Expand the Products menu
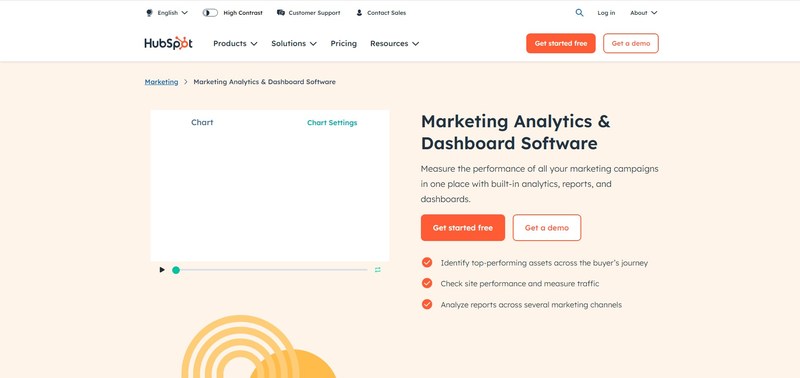 click(235, 43)
